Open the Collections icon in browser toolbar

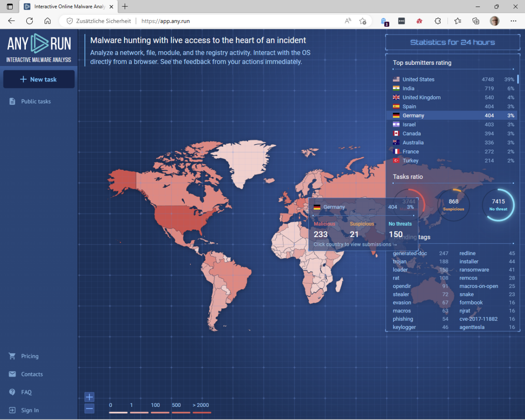[x=476, y=21]
